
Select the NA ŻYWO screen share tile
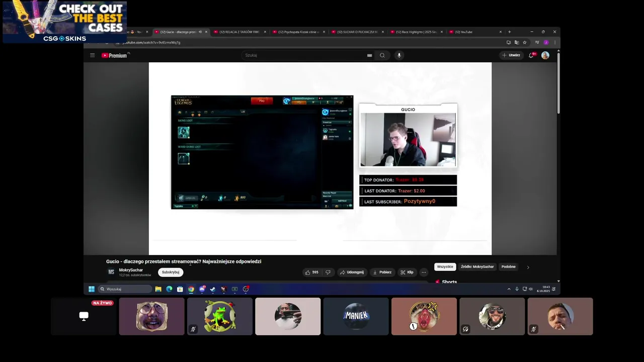click(x=84, y=316)
